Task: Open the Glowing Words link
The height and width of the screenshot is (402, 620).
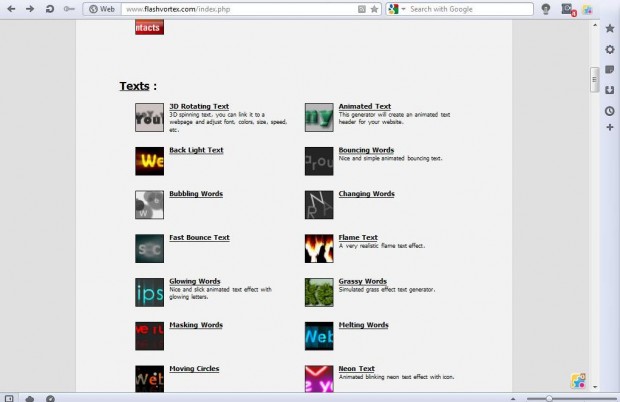Action: point(194,282)
